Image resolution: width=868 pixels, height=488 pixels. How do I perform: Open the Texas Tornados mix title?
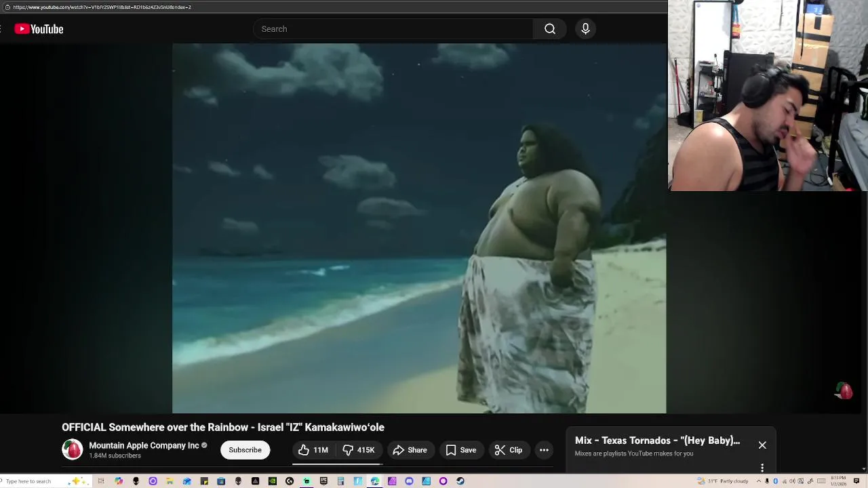(657, 441)
